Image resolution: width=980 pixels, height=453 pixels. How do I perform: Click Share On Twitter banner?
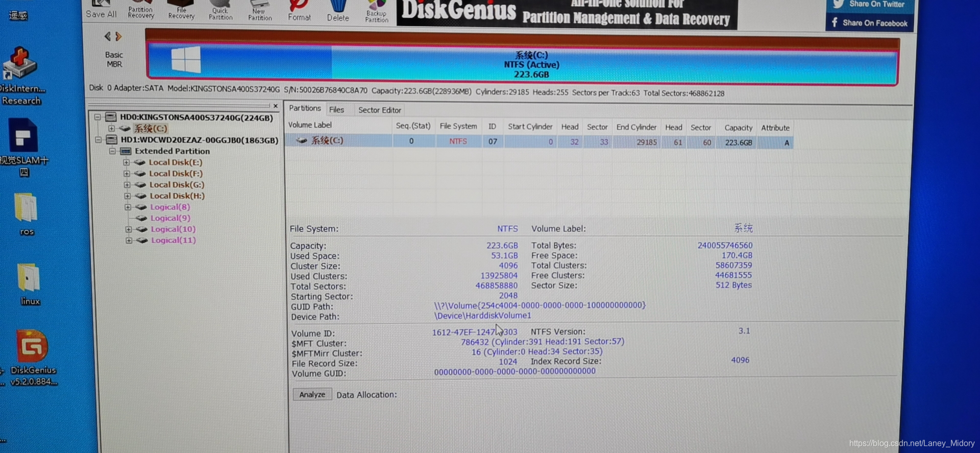870,5
